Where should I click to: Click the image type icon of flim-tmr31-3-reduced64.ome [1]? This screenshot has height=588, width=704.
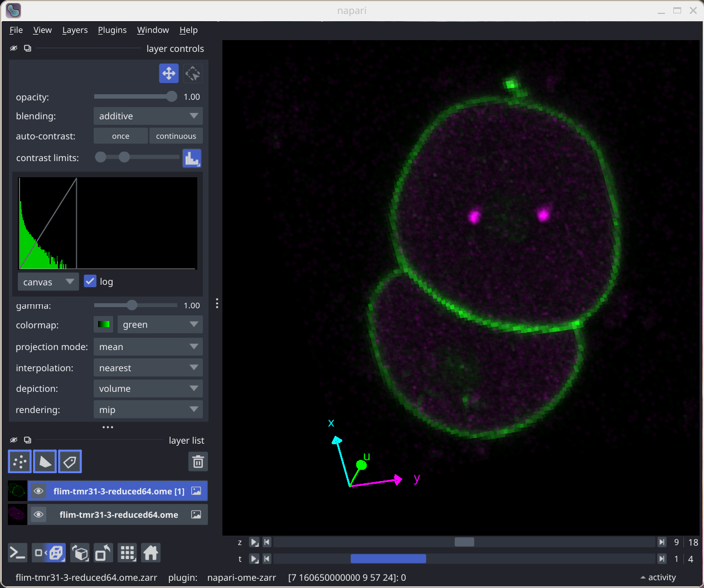[x=196, y=491]
